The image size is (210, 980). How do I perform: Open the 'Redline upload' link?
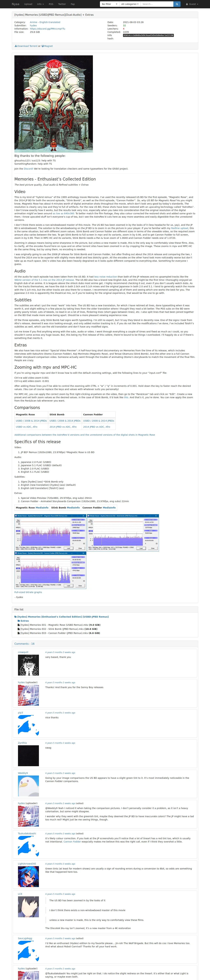click(x=180, y=228)
